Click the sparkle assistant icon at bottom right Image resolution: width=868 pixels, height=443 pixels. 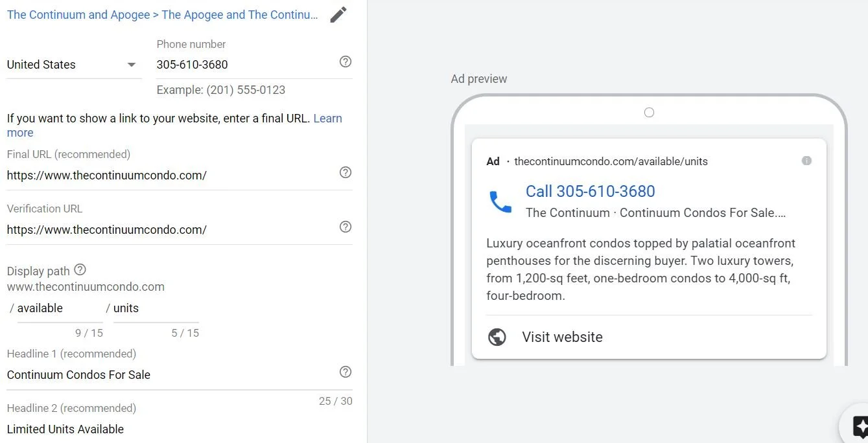click(x=860, y=427)
